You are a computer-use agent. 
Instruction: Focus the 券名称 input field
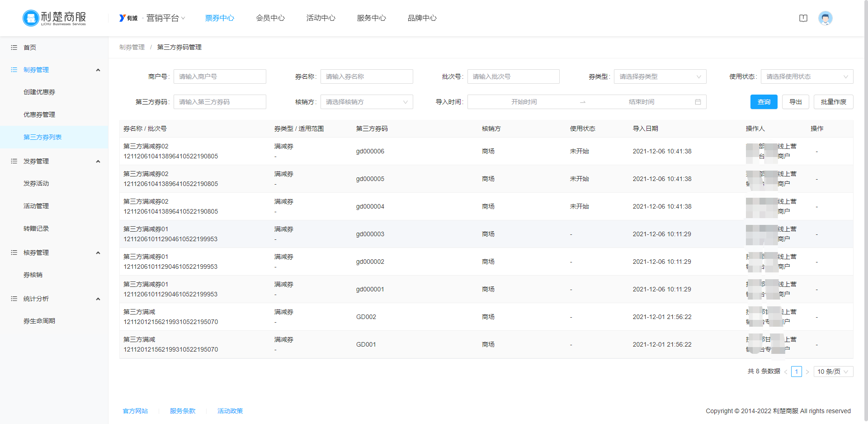point(367,76)
